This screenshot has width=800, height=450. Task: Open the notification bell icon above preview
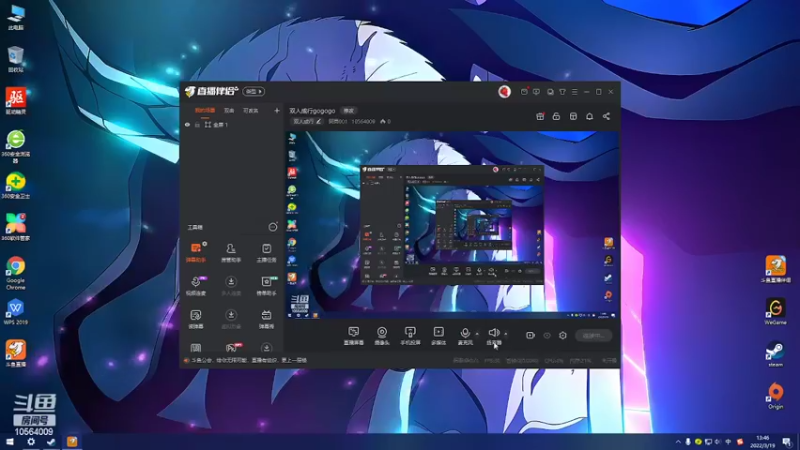[x=589, y=116]
